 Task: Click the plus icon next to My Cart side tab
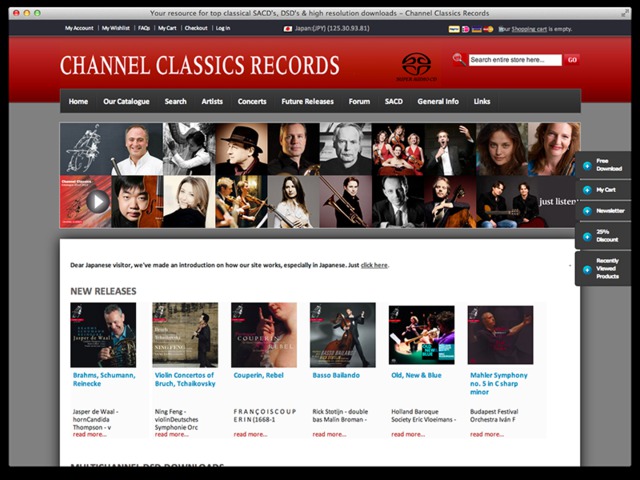(x=587, y=190)
